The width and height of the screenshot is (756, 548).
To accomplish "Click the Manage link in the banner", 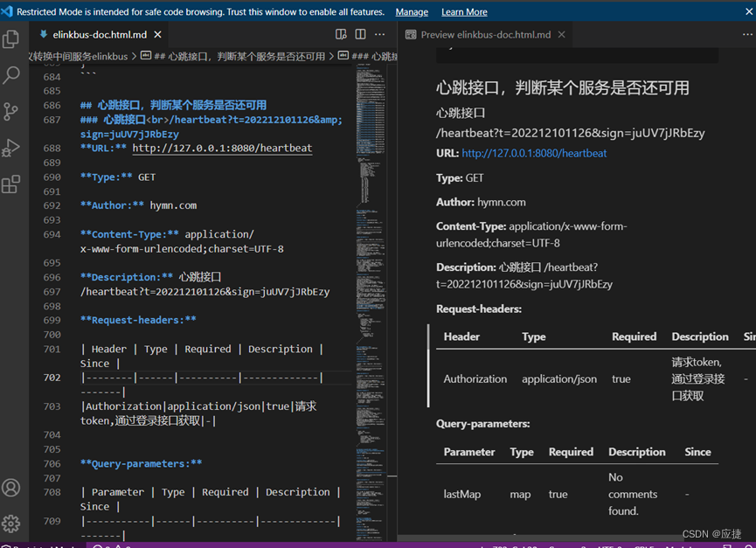I will [412, 12].
